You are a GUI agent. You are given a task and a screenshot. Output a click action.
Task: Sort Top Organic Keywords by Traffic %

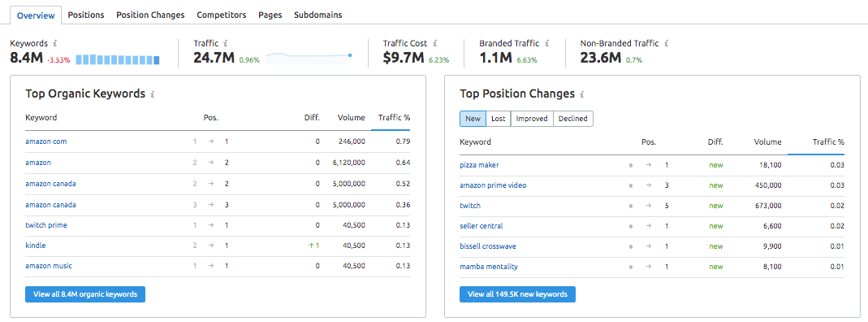(x=394, y=117)
